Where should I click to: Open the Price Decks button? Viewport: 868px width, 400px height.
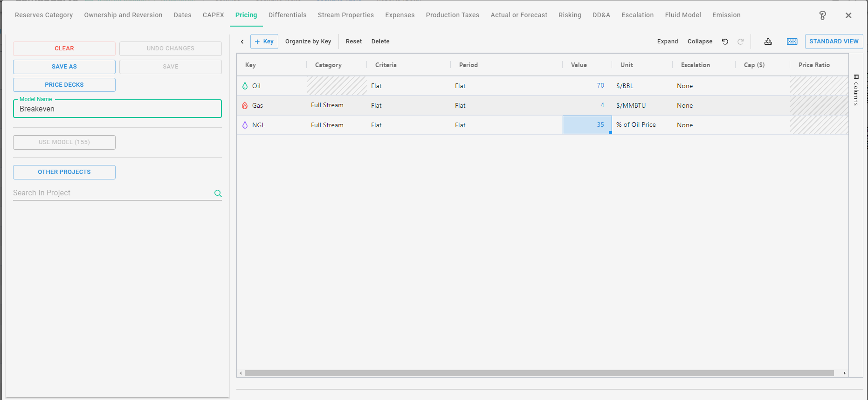click(x=64, y=85)
